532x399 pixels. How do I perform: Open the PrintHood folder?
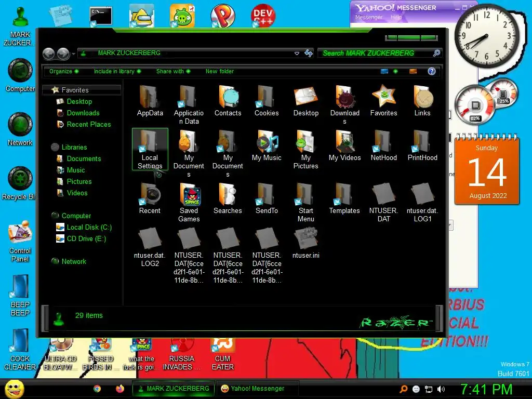(422, 146)
